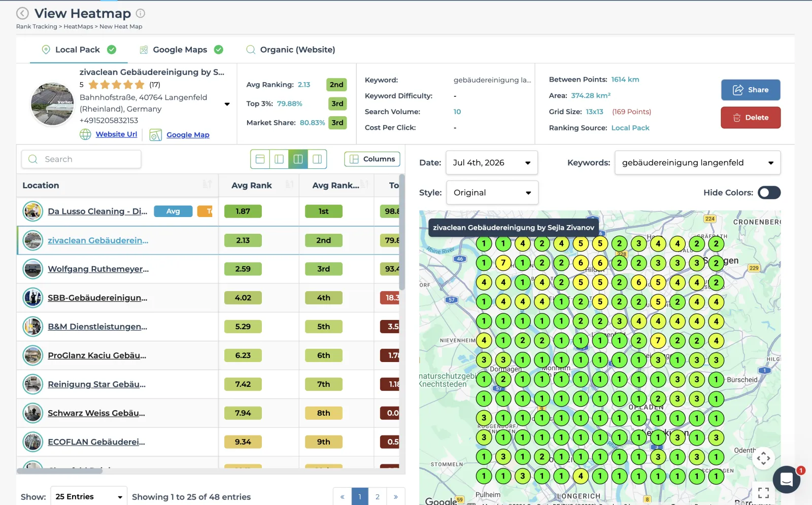The width and height of the screenshot is (812, 505).
Task: Click the blue Avg tag on Da Lusso row
Action: (173, 211)
